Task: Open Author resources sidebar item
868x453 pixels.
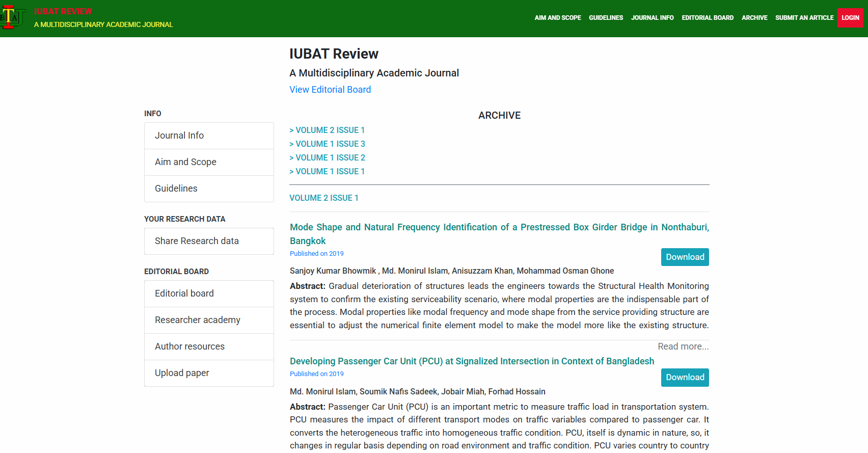Action: 209,347
